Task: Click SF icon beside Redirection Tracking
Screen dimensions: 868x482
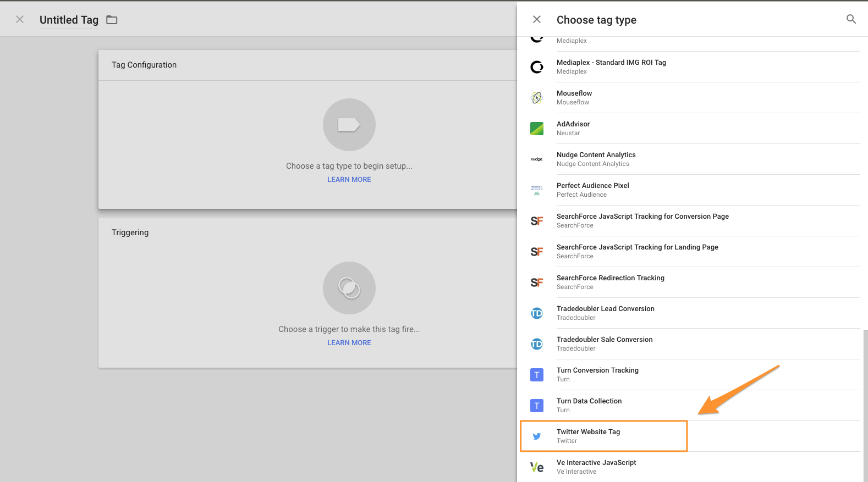Action: click(537, 282)
